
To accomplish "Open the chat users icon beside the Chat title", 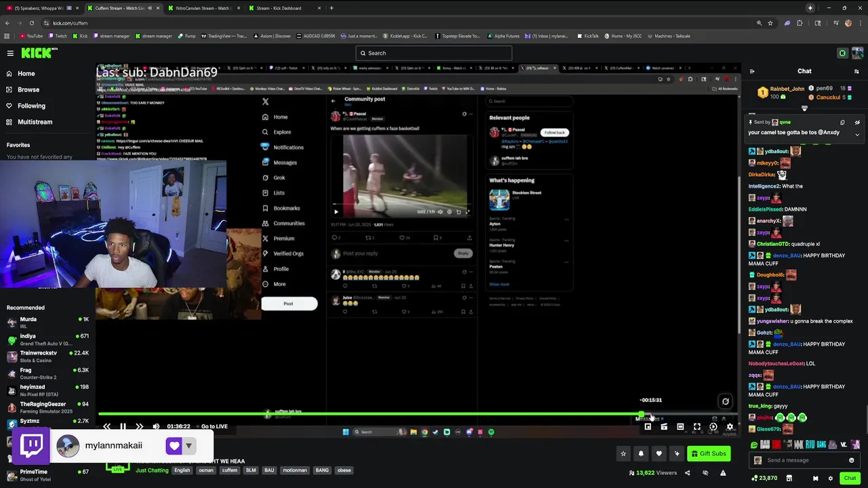I will click(x=856, y=71).
